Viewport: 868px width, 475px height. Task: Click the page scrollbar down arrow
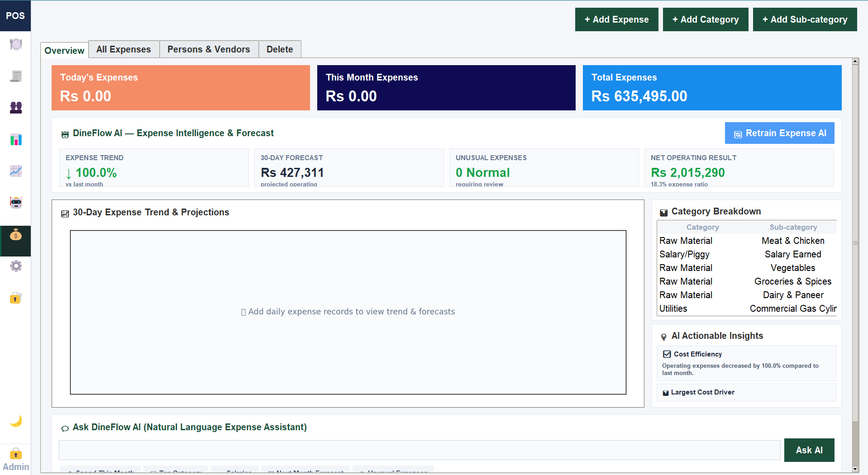pos(855,469)
